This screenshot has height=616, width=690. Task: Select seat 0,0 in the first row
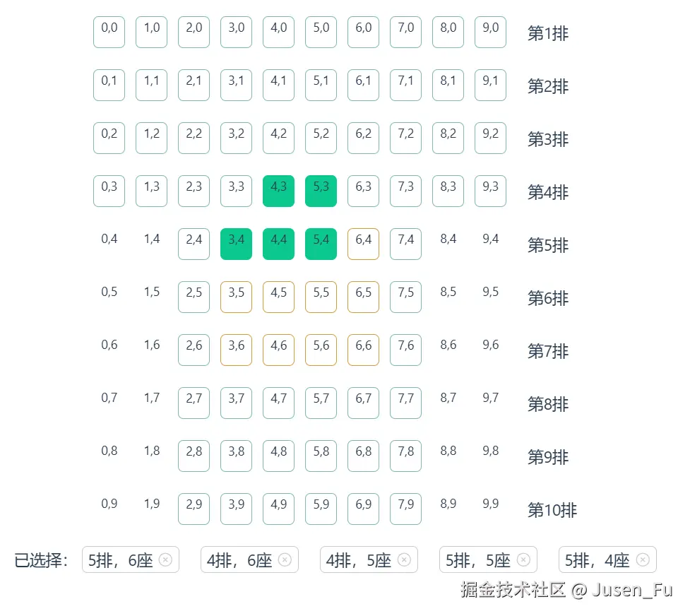(x=109, y=32)
